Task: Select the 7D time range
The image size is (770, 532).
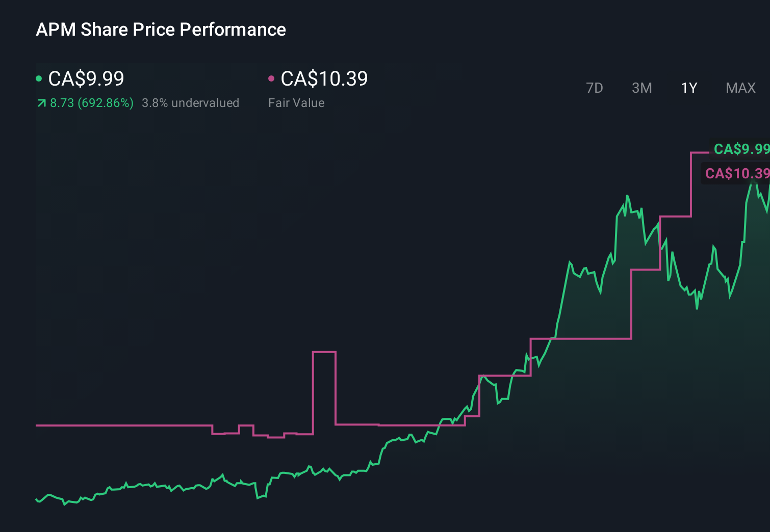Action: point(595,88)
